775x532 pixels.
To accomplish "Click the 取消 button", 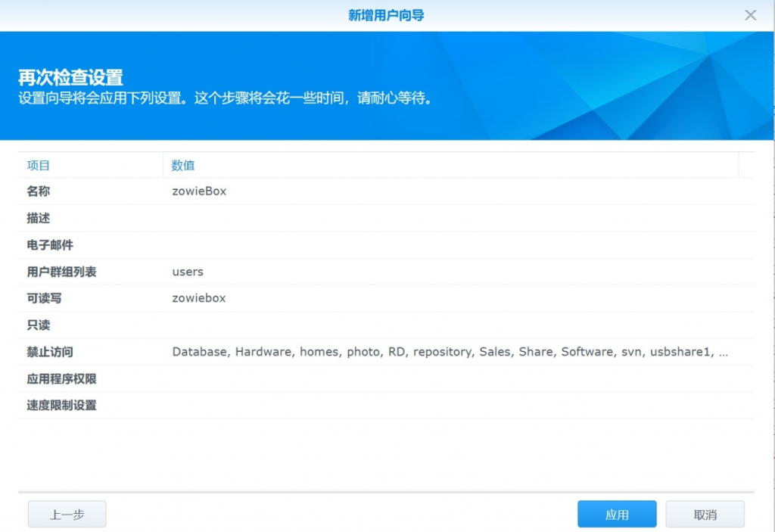I will coord(705,514).
